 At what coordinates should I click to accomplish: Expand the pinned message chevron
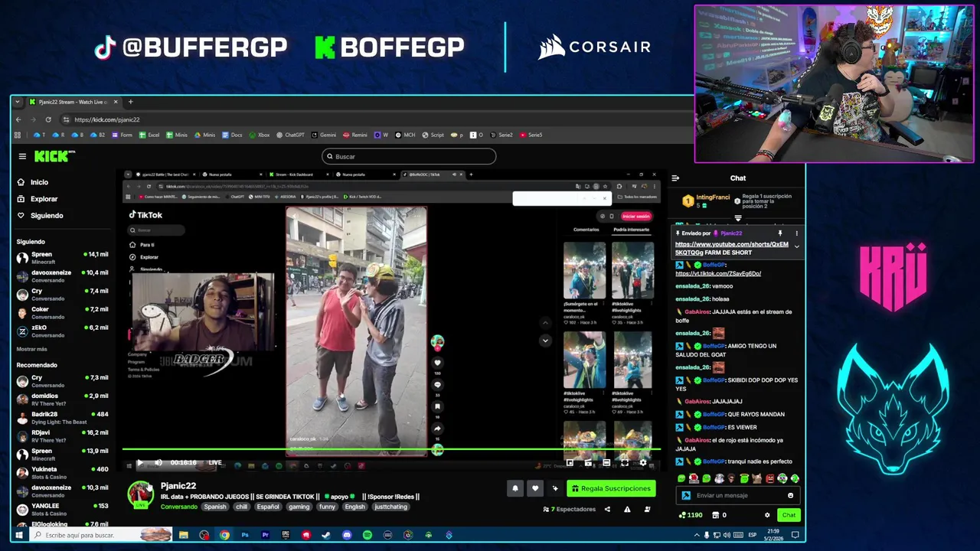coord(796,246)
